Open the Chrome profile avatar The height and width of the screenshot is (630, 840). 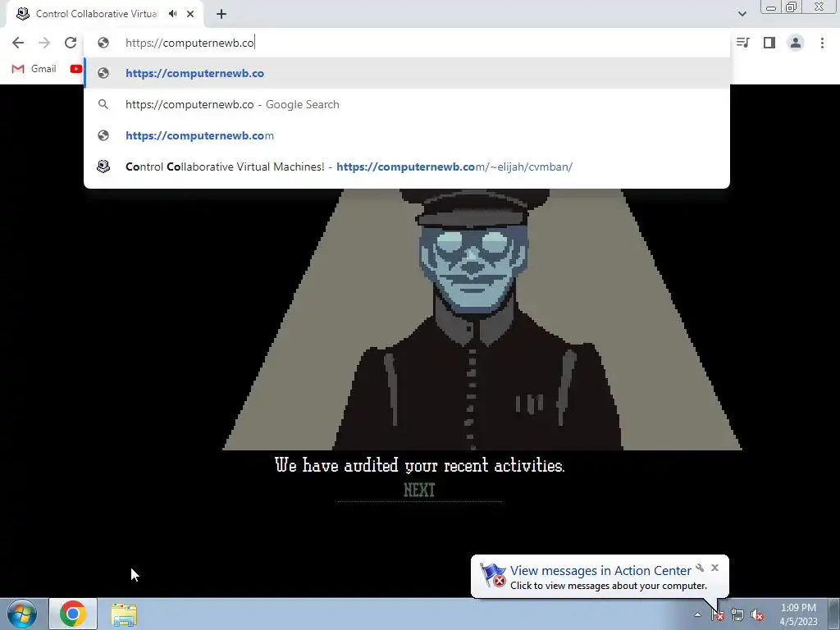[x=796, y=43]
